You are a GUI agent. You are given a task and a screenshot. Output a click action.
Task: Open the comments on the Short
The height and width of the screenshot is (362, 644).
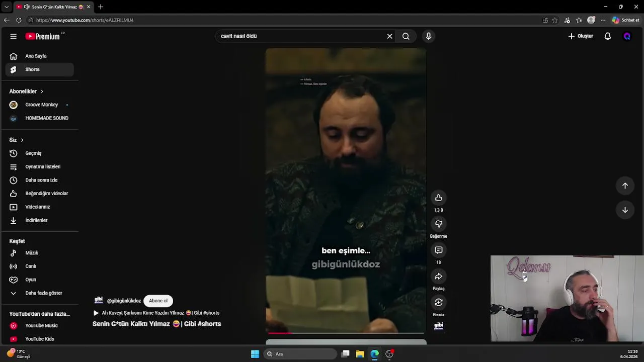(439, 250)
